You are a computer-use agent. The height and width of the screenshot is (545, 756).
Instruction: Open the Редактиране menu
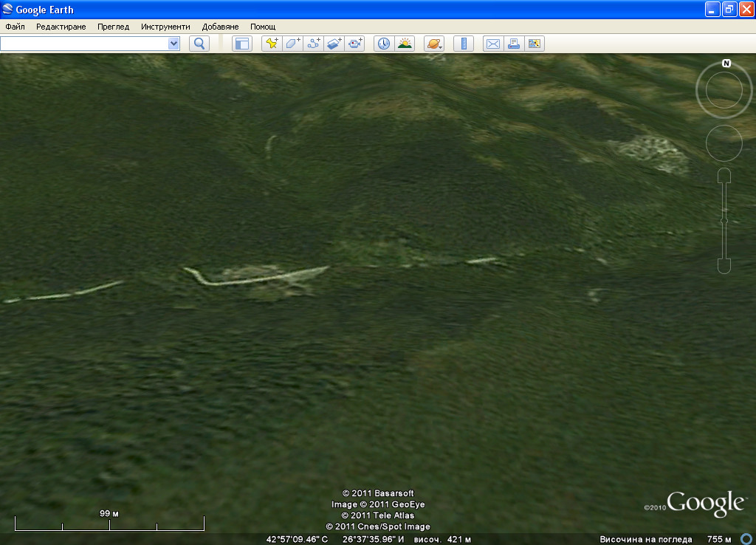pyautogui.click(x=61, y=27)
